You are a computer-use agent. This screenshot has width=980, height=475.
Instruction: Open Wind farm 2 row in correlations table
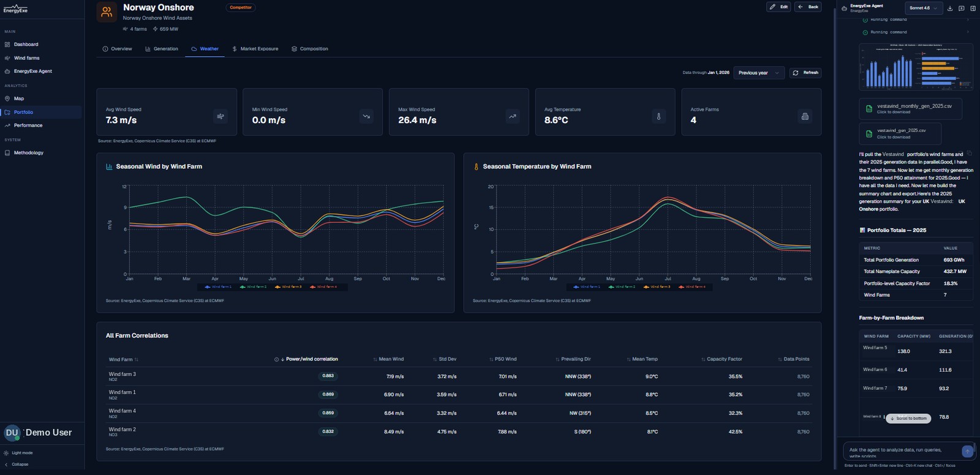tap(459, 432)
